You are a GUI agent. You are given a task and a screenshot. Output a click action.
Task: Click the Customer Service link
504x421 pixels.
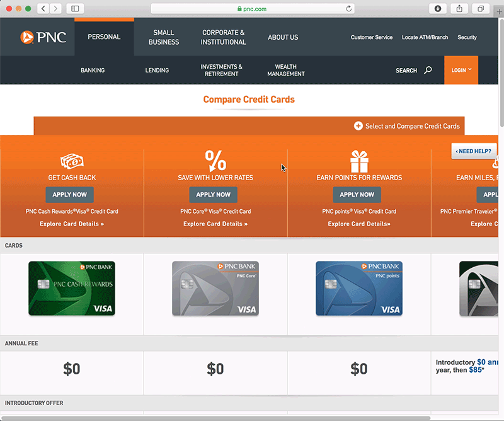pyautogui.click(x=372, y=37)
